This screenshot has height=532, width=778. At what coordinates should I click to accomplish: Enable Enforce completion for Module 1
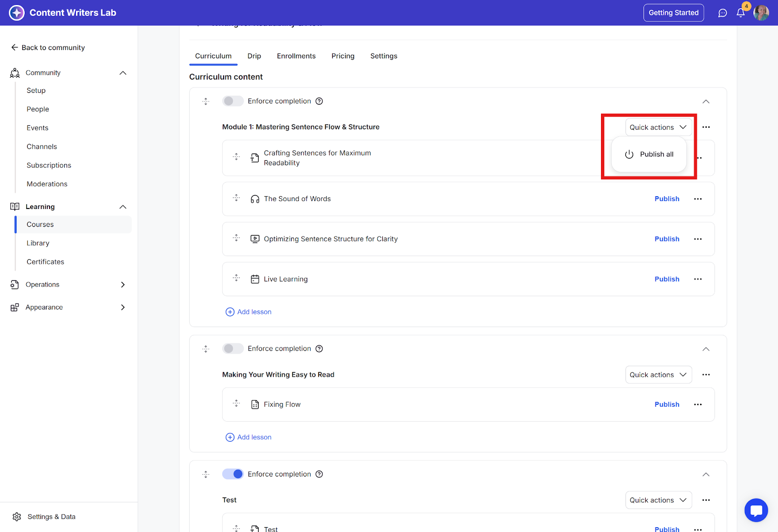[232, 101]
